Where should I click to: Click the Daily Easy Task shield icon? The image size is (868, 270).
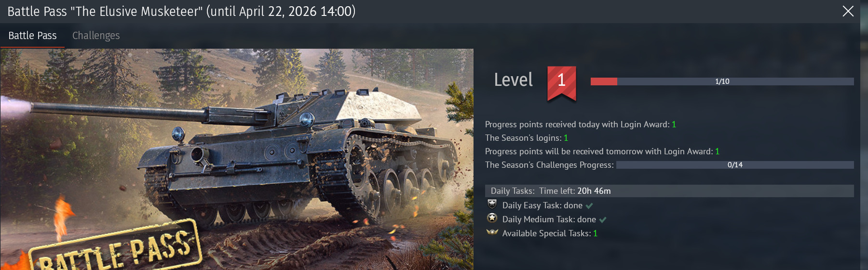492,204
